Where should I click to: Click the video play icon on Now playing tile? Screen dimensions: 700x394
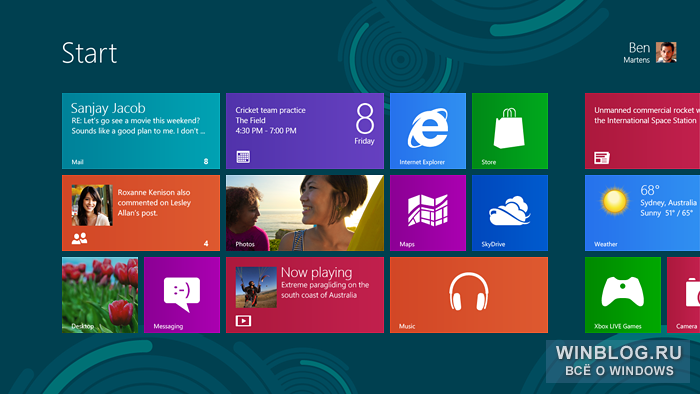click(x=243, y=320)
